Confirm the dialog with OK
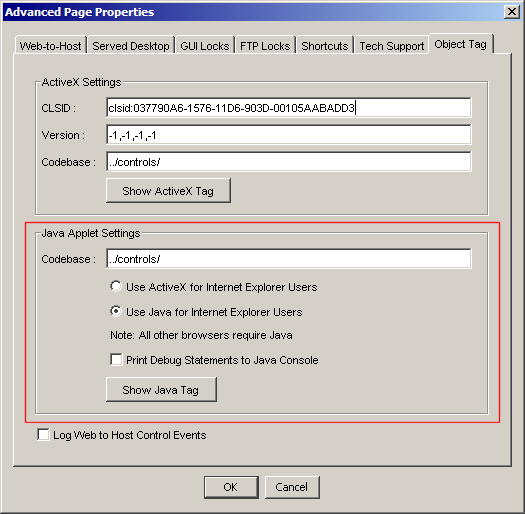The width and height of the screenshot is (525, 514). pos(231,487)
